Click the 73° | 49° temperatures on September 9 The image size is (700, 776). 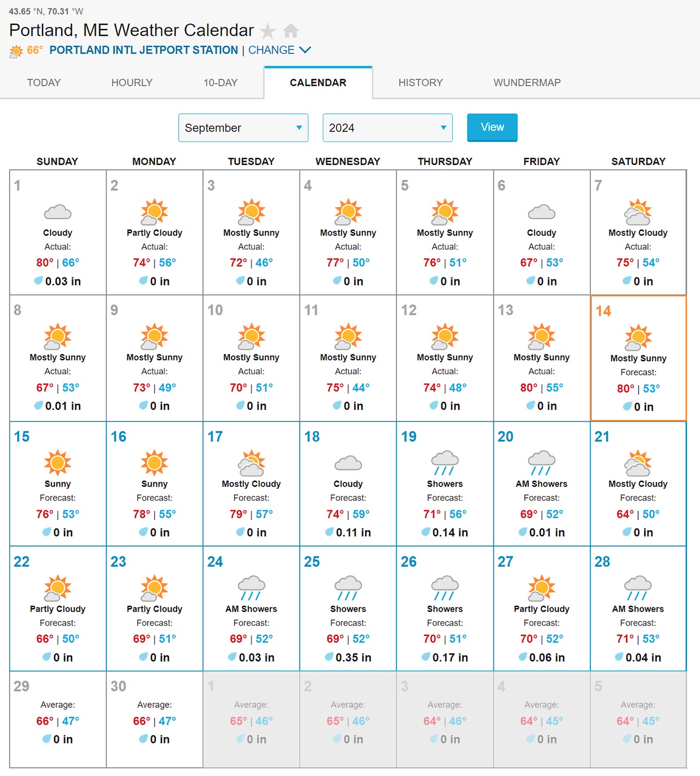pyautogui.click(x=154, y=388)
